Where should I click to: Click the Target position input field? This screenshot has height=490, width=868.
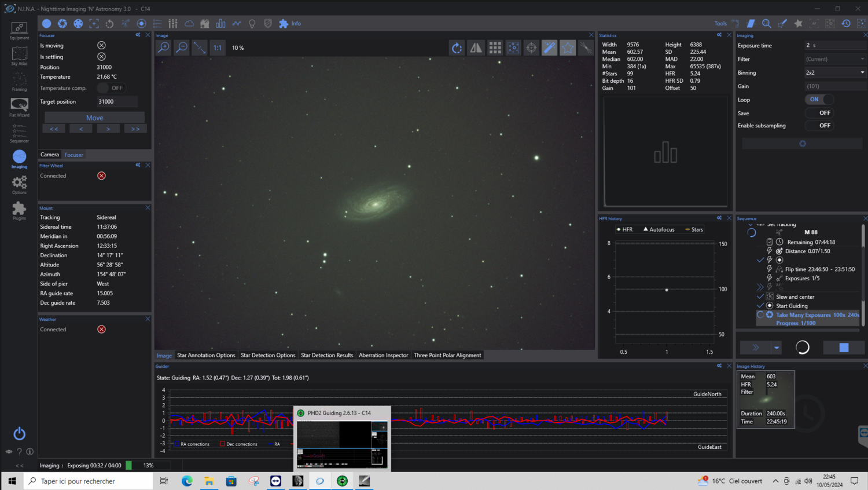coord(117,102)
